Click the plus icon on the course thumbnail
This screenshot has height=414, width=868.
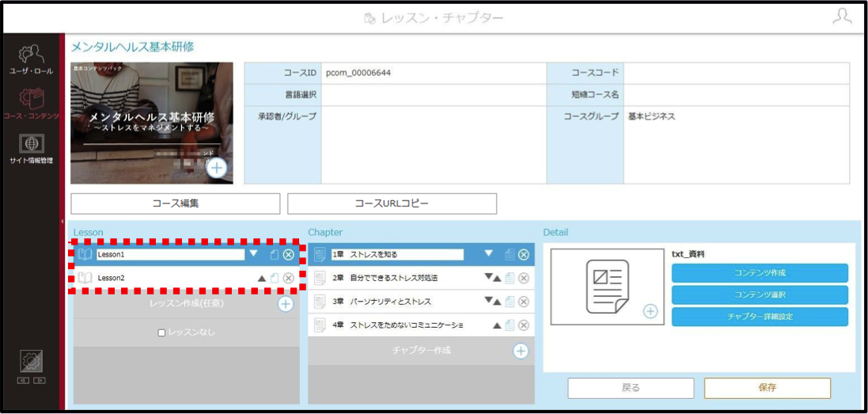pyautogui.click(x=217, y=168)
